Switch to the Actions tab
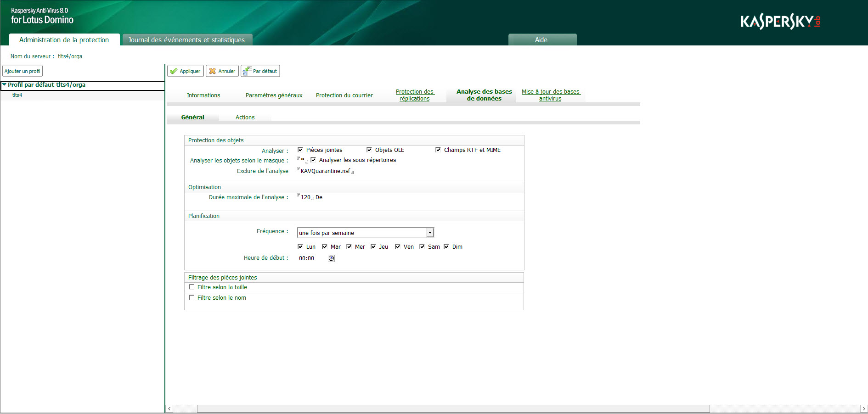 pyautogui.click(x=245, y=117)
